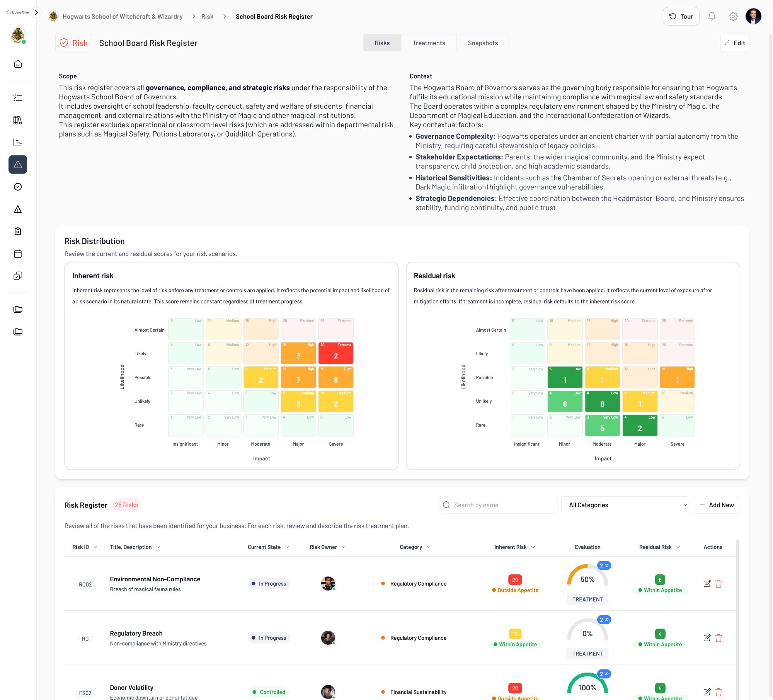Switch to the Treatments tab
This screenshot has height=700, width=773.
click(x=429, y=43)
